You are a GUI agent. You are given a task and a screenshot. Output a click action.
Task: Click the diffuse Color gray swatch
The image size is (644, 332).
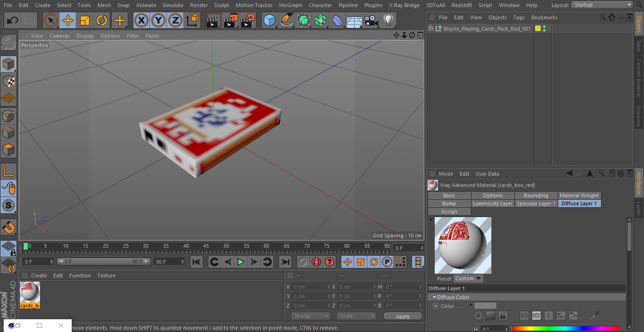[485, 306]
